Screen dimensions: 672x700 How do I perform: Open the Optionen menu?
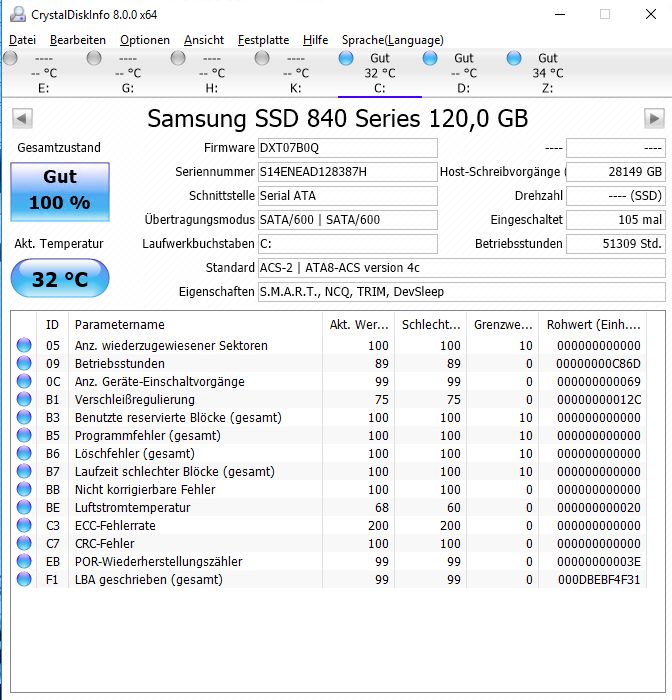145,40
